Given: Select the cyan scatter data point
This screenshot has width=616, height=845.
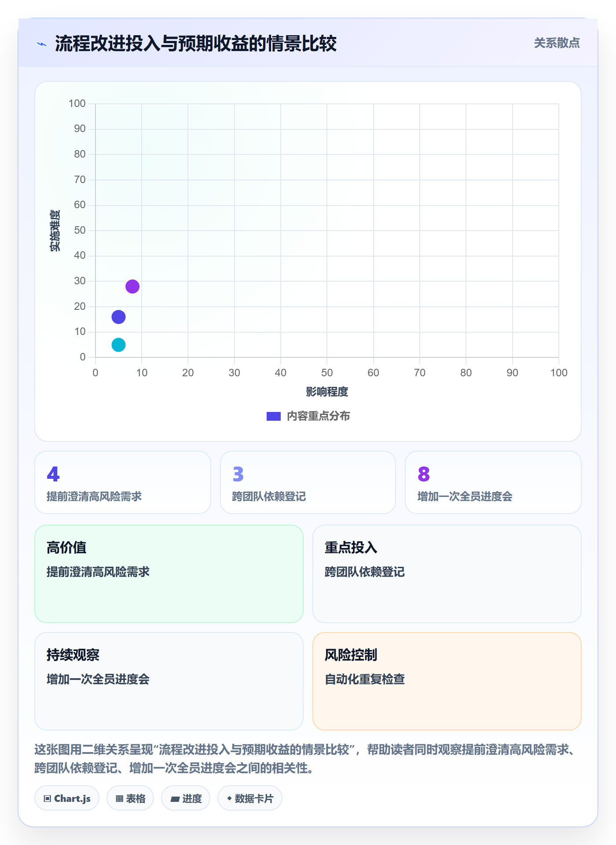Looking at the screenshot, I should pyautogui.click(x=118, y=345).
